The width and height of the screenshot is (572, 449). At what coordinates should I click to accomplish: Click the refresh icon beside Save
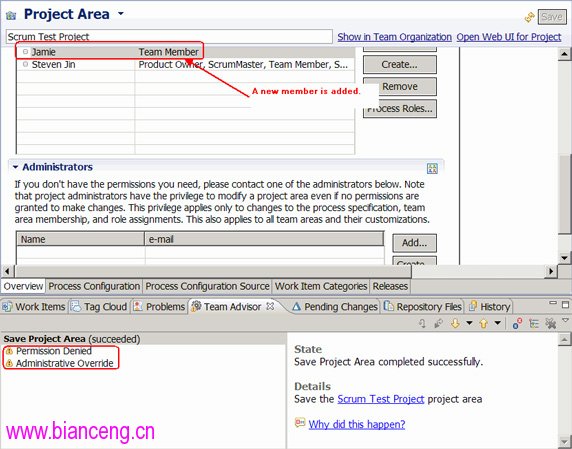pyautogui.click(x=529, y=17)
